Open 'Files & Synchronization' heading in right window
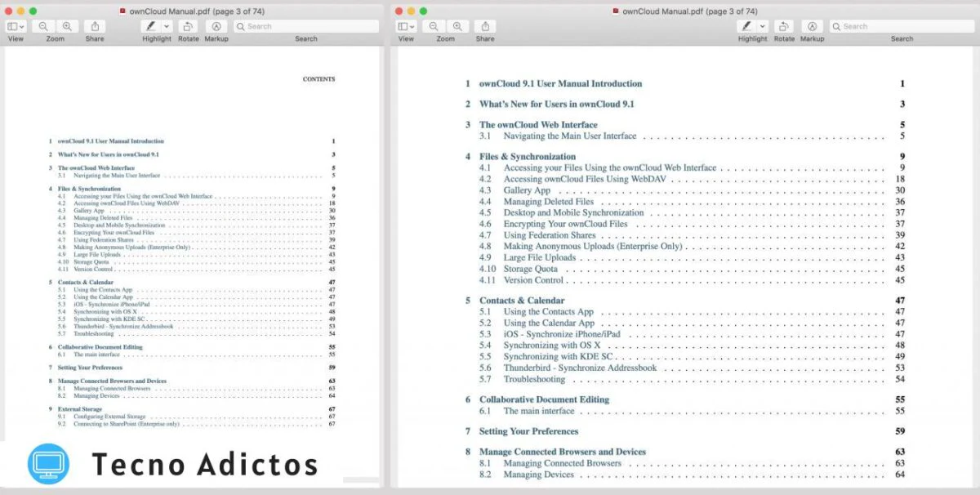The width and height of the screenshot is (980, 495). pyautogui.click(x=528, y=156)
